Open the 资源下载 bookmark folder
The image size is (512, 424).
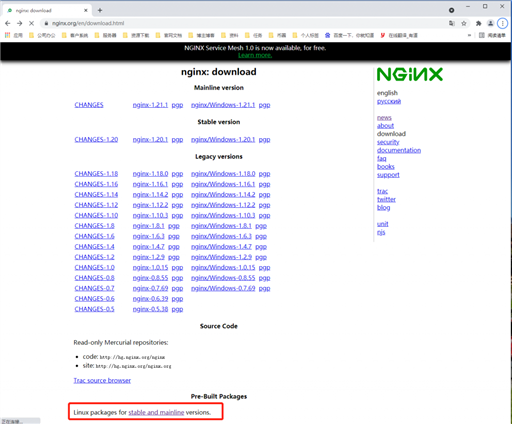136,35
